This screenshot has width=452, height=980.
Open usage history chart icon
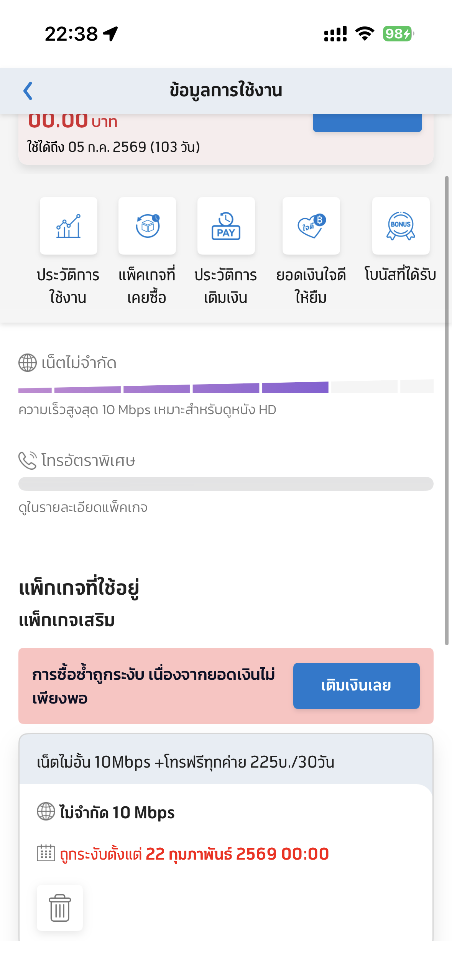pyautogui.click(x=69, y=226)
